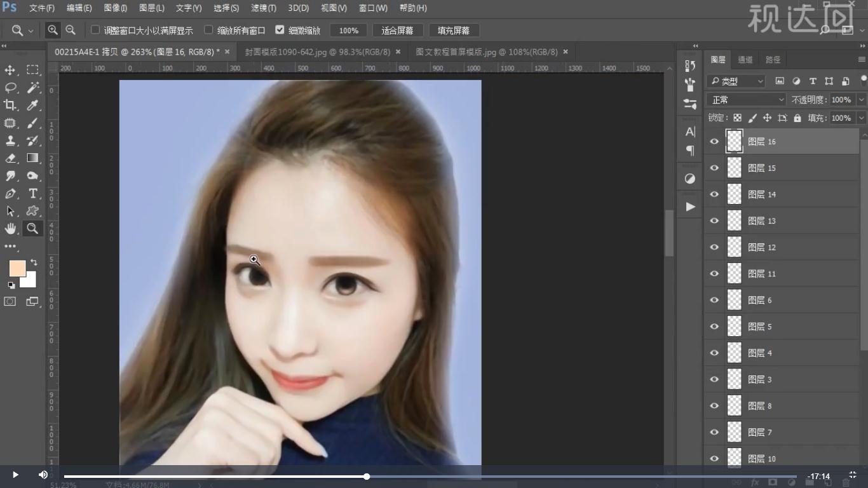The image size is (868, 488).
Task: Select the Eraser tool
Action: click(10, 158)
